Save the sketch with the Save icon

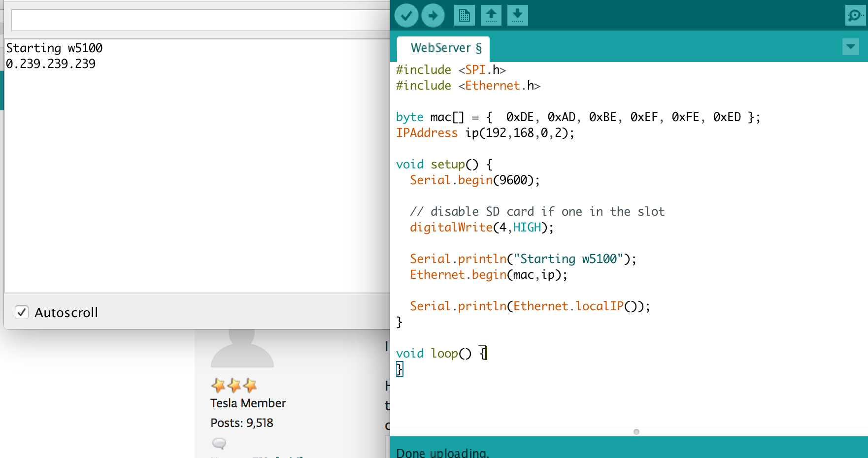[x=518, y=15]
